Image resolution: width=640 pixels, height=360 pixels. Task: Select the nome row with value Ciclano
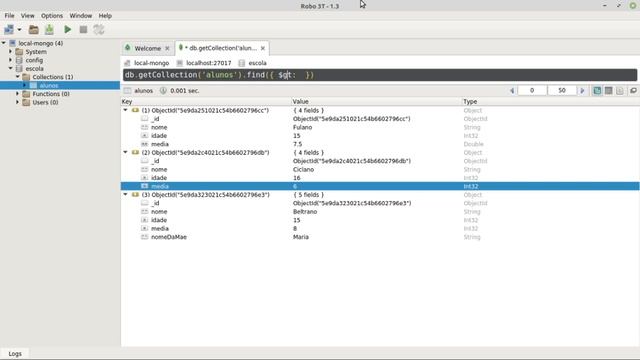pos(380,169)
